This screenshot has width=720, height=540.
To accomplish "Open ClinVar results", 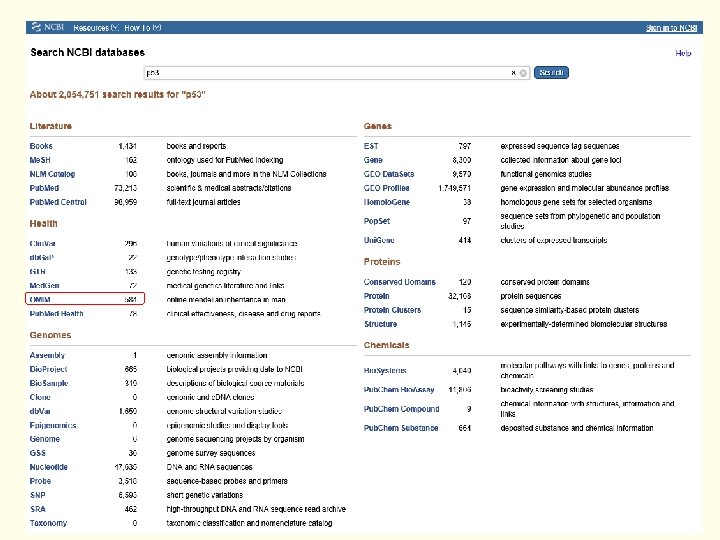I will pyautogui.click(x=42, y=243).
